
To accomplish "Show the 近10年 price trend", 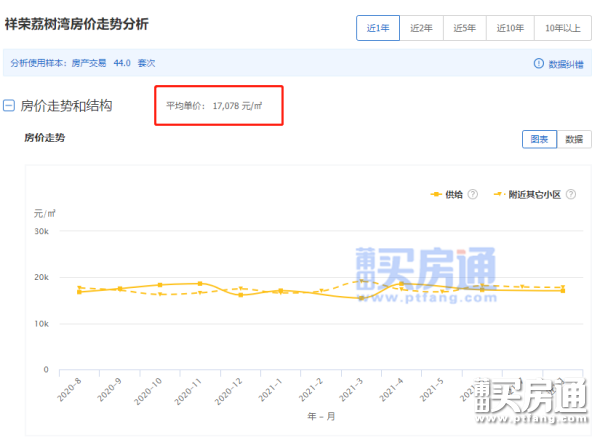I will (x=510, y=28).
